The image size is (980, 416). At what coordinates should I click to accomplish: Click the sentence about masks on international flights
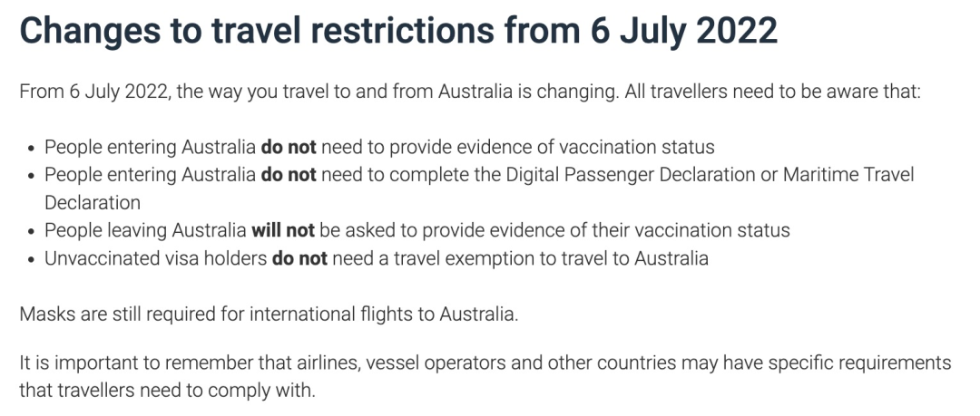(x=269, y=314)
